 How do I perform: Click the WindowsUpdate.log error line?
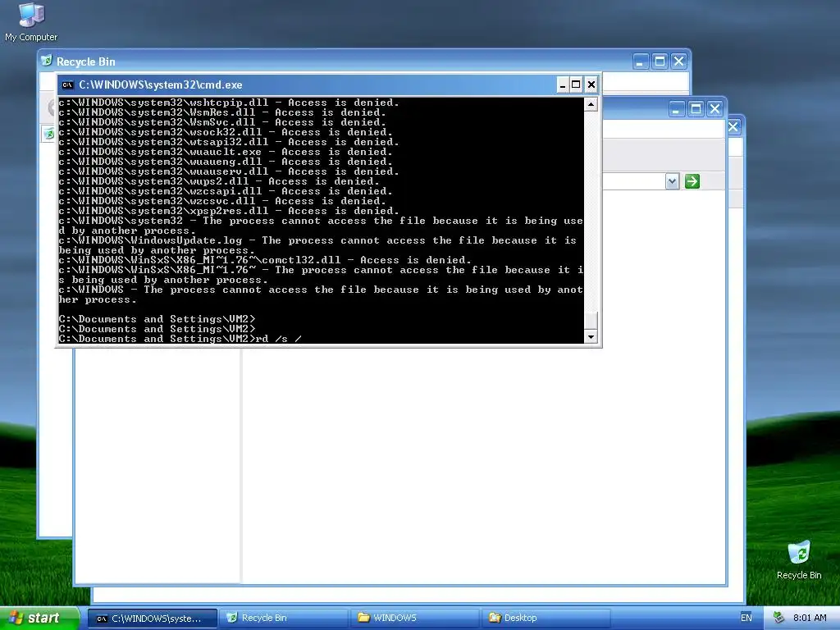pos(317,245)
